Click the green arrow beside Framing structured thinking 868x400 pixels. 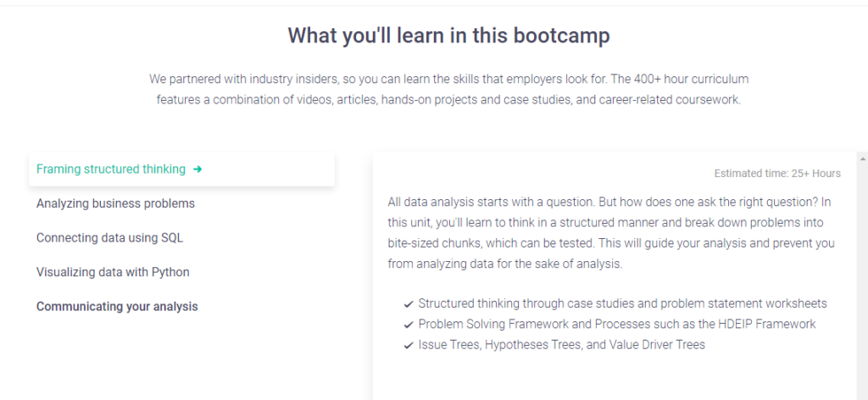[198, 169]
